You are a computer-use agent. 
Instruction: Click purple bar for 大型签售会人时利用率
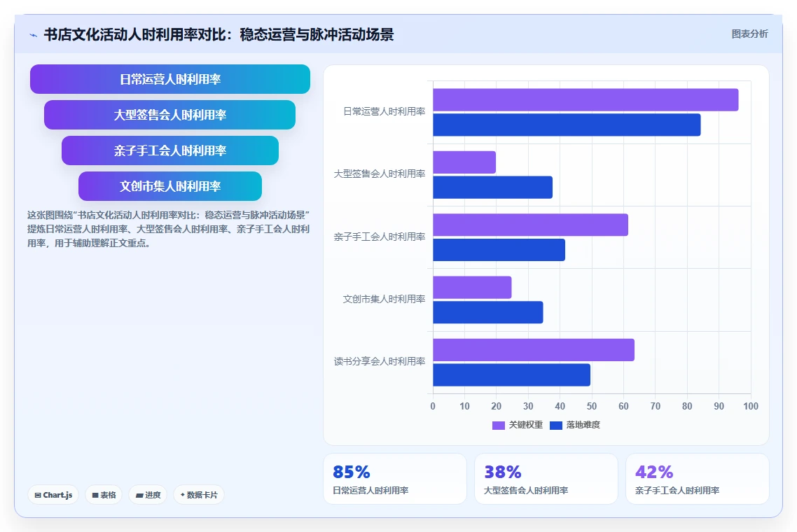click(464, 162)
